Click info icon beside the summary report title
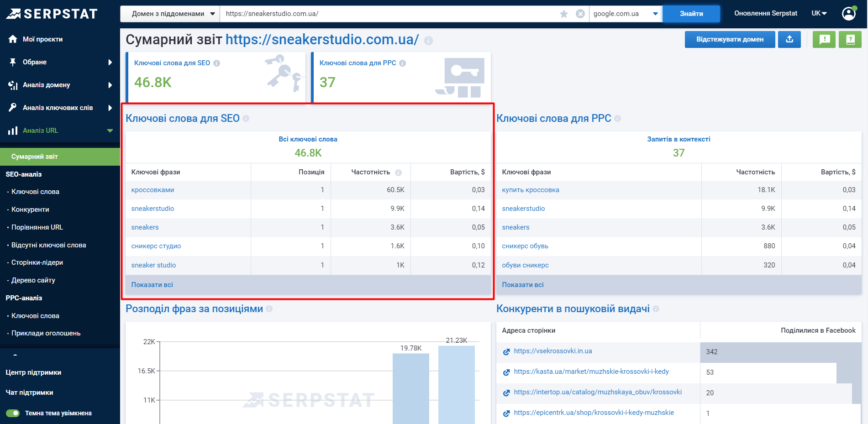Viewport: 868px width, 424px height. (428, 41)
